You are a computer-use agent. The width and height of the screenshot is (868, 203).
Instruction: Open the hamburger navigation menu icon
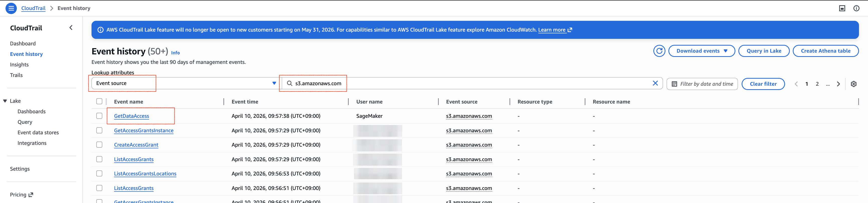coord(11,8)
